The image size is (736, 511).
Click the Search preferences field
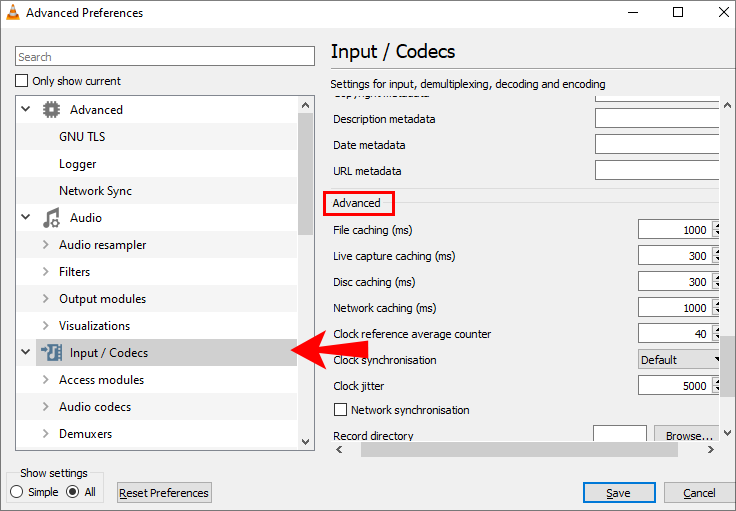point(165,57)
